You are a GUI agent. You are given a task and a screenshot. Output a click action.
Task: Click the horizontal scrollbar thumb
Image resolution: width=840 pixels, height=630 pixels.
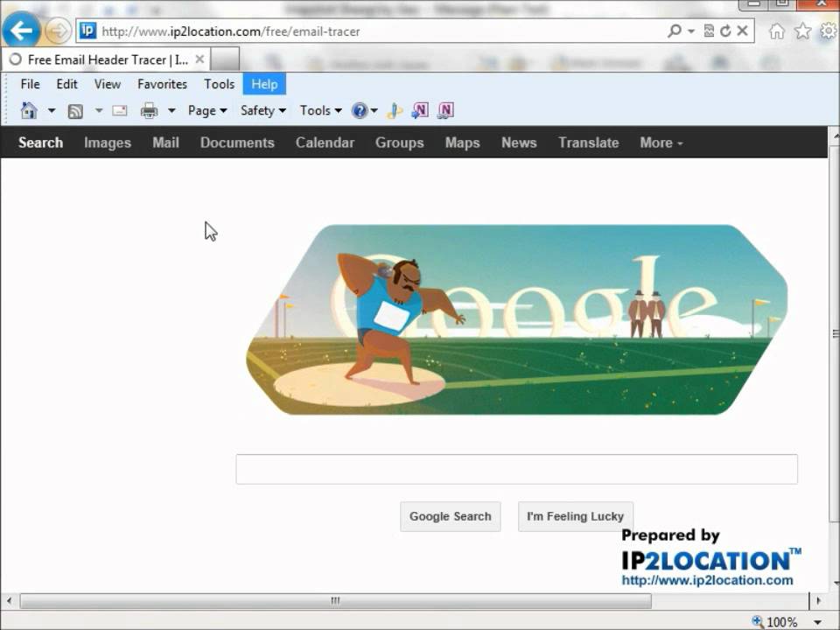(x=336, y=600)
